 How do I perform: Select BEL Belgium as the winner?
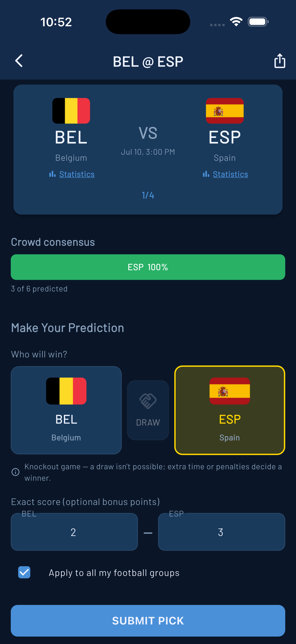66,410
